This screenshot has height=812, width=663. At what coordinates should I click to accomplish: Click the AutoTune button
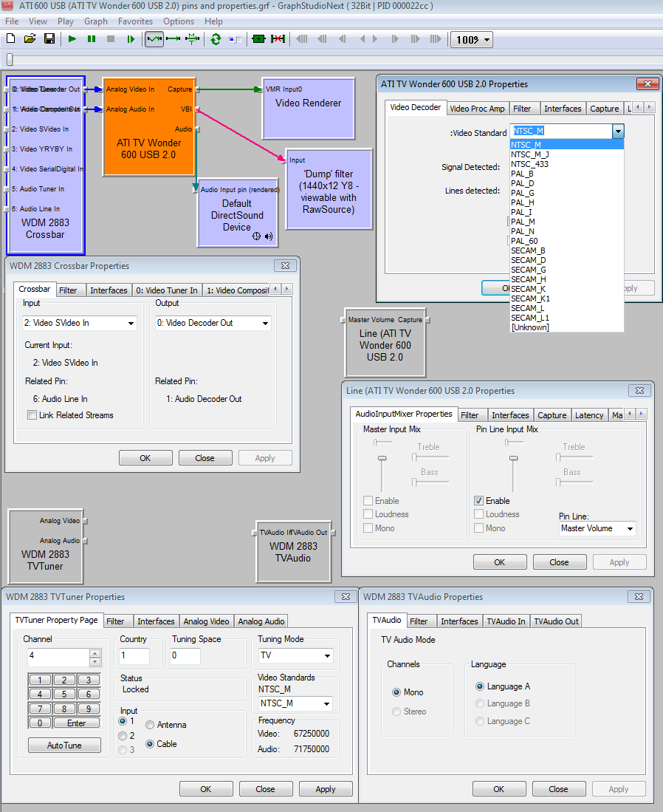coord(64,746)
